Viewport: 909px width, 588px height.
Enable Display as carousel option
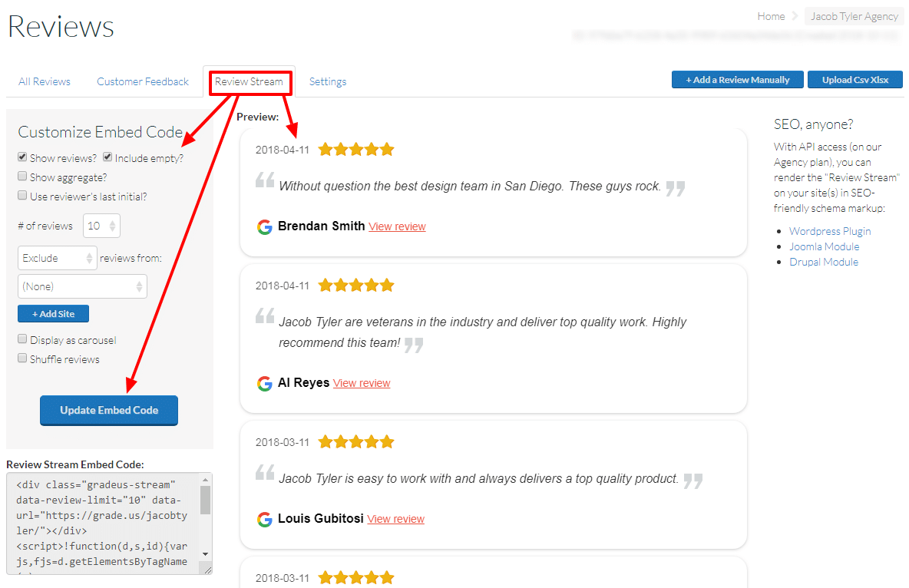pos(22,339)
